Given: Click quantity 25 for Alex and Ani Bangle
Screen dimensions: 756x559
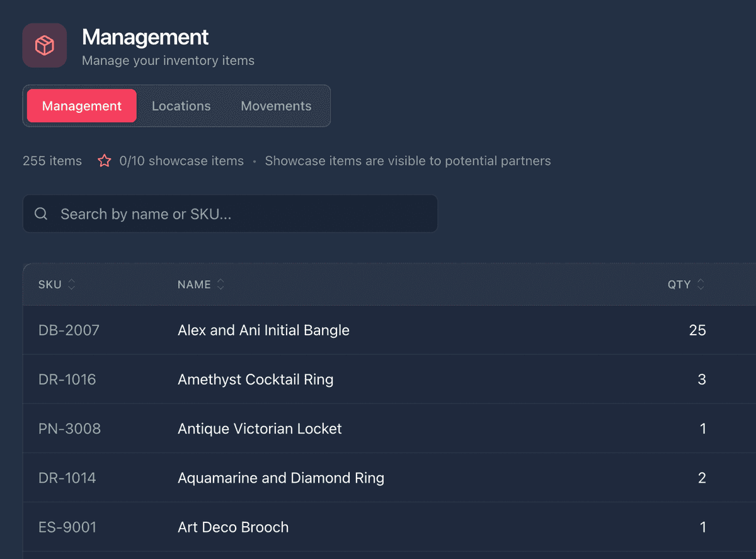Looking at the screenshot, I should (x=697, y=330).
